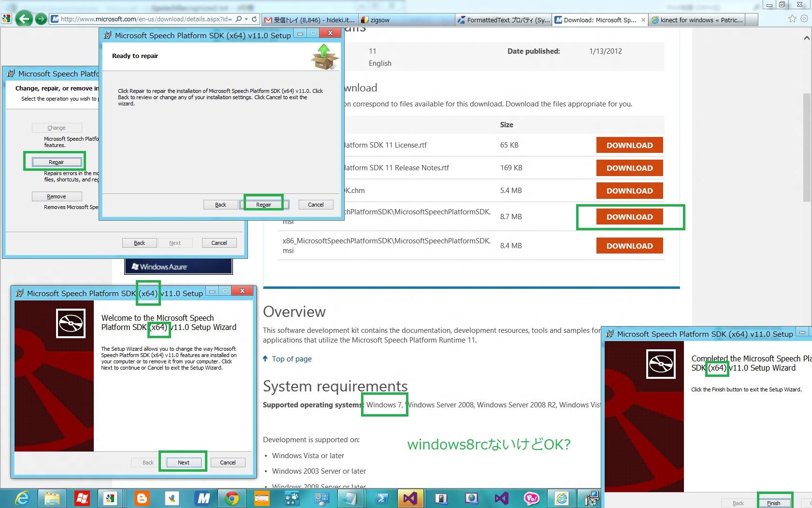This screenshot has width=812, height=508.
Task: Open Google Chrome from the taskbar
Action: pos(232,498)
